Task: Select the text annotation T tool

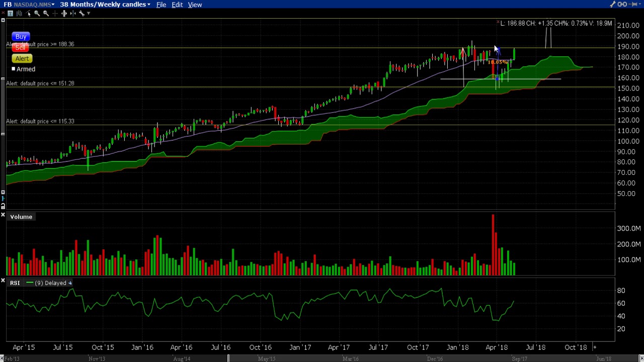Action: 10,14
